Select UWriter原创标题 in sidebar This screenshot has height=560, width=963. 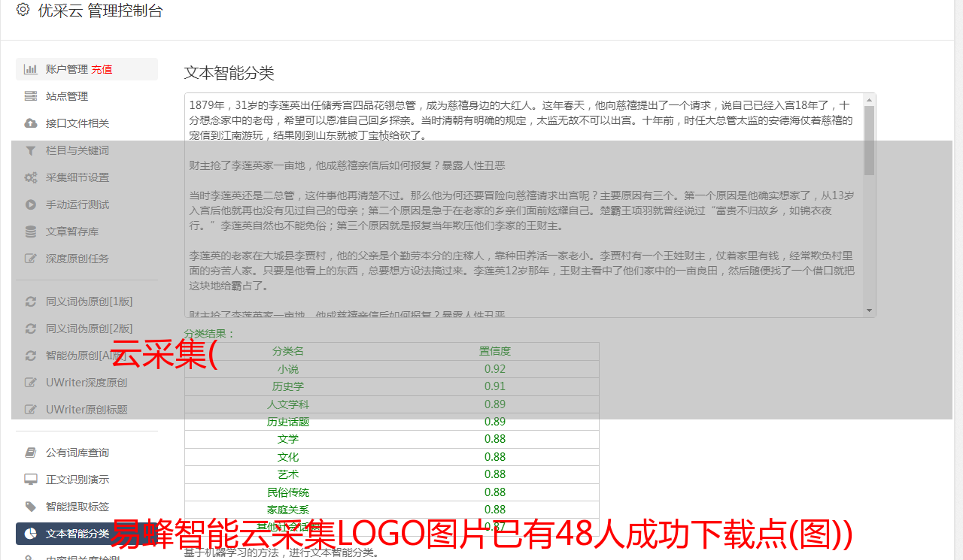(x=87, y=410)
